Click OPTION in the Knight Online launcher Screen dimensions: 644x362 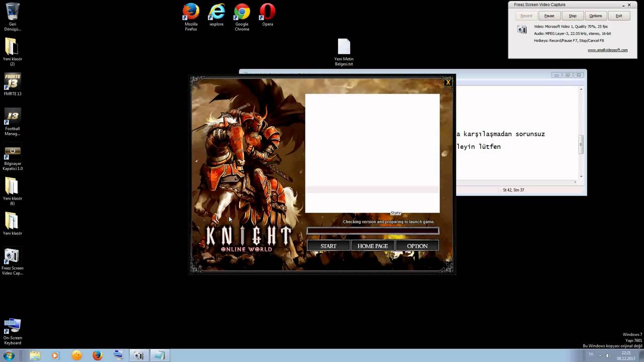pyautogui.click(x=417, y=246)
